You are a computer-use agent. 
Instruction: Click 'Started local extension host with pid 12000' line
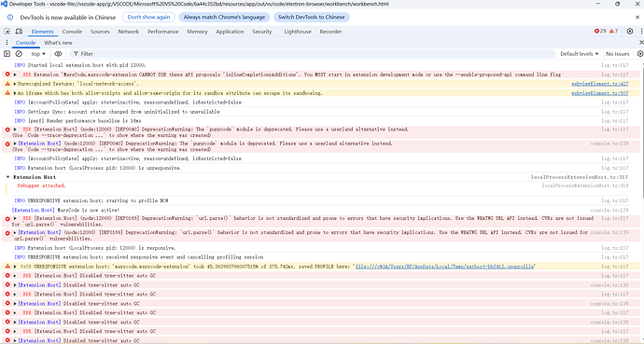tap(80, 65)
